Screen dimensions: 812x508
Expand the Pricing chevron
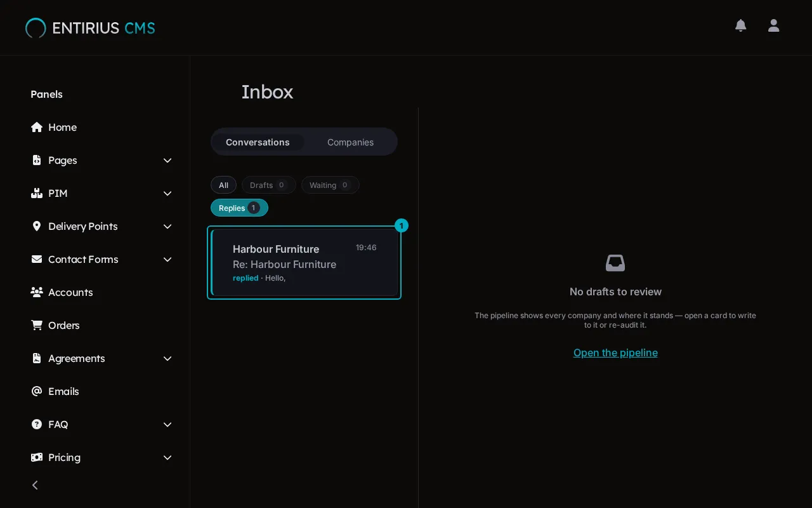coord(167,457)
